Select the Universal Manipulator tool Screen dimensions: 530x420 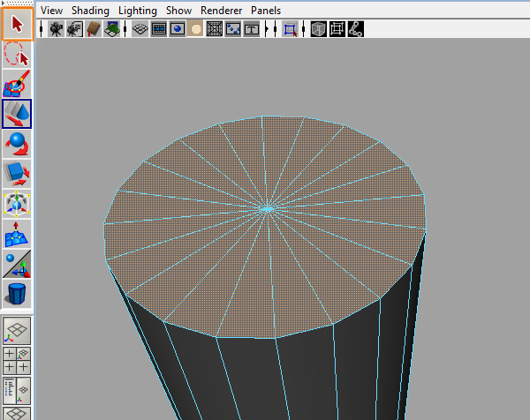(x=17, y=204)
